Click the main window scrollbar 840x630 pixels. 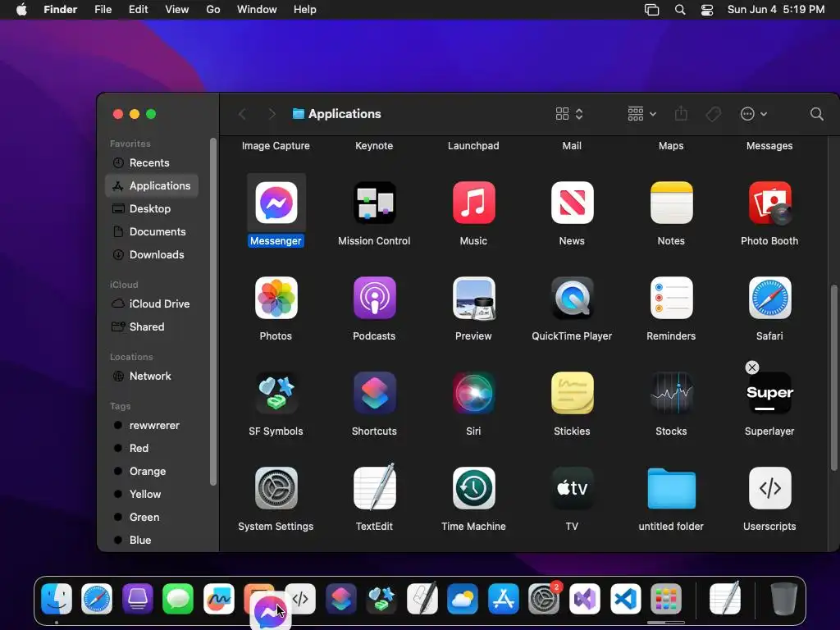point(833,378)
